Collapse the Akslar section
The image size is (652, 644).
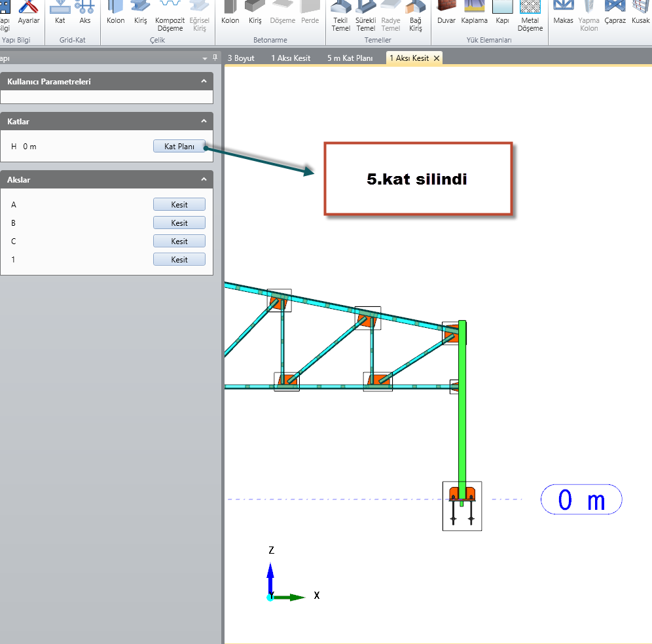coord(204,179)
